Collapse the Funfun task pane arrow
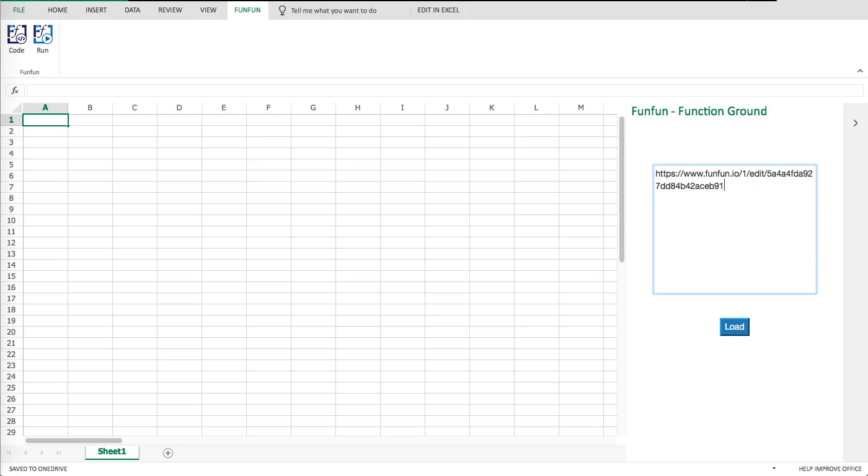The width and height of the screenshot is (868, 476). pyautogui.click(x=856, y=123)
